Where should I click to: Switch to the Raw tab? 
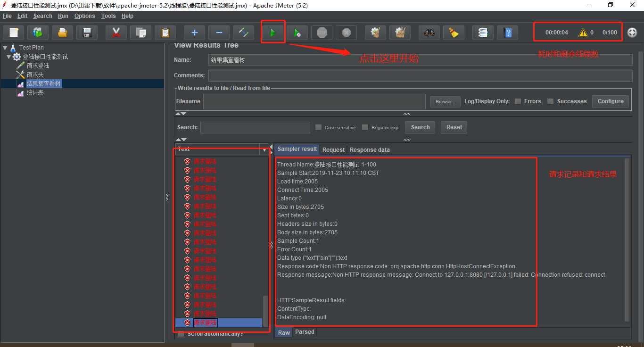[x=284, y=332]
